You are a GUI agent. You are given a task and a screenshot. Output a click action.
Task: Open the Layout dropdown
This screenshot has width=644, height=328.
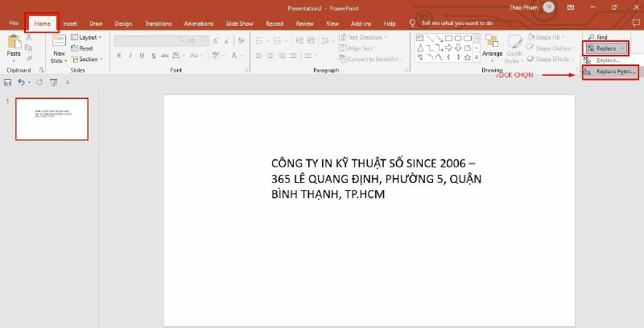click(x=86, y=37)
